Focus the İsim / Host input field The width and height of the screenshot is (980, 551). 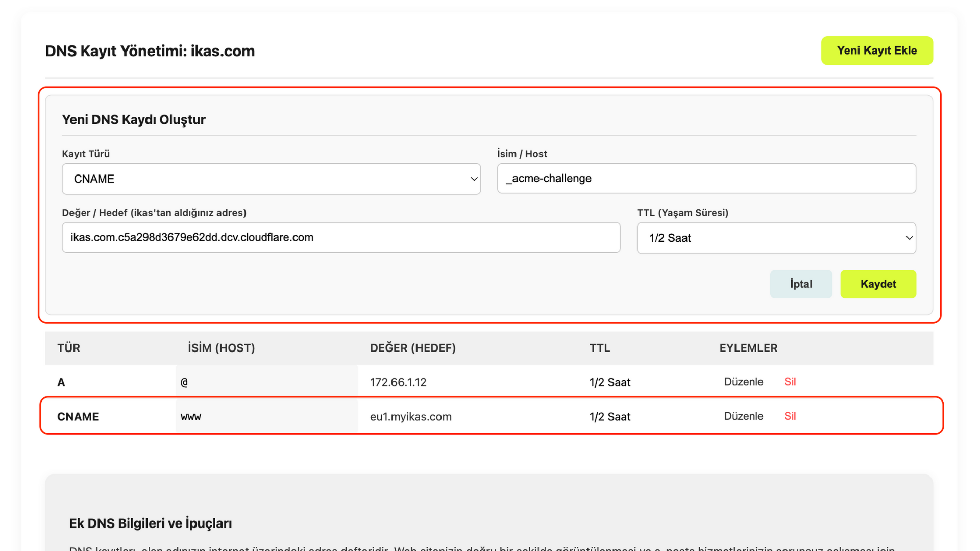point(706,179)
